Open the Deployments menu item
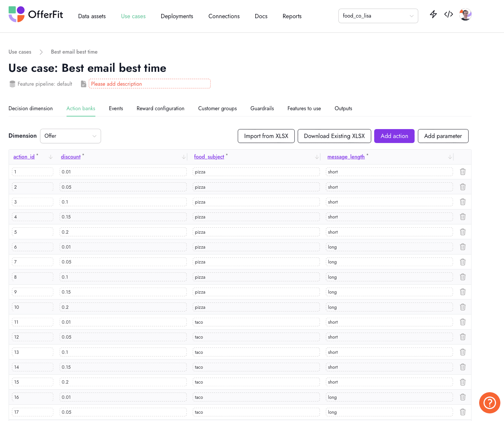This screenshot has height=421, width=504. (x=177, y=16)
